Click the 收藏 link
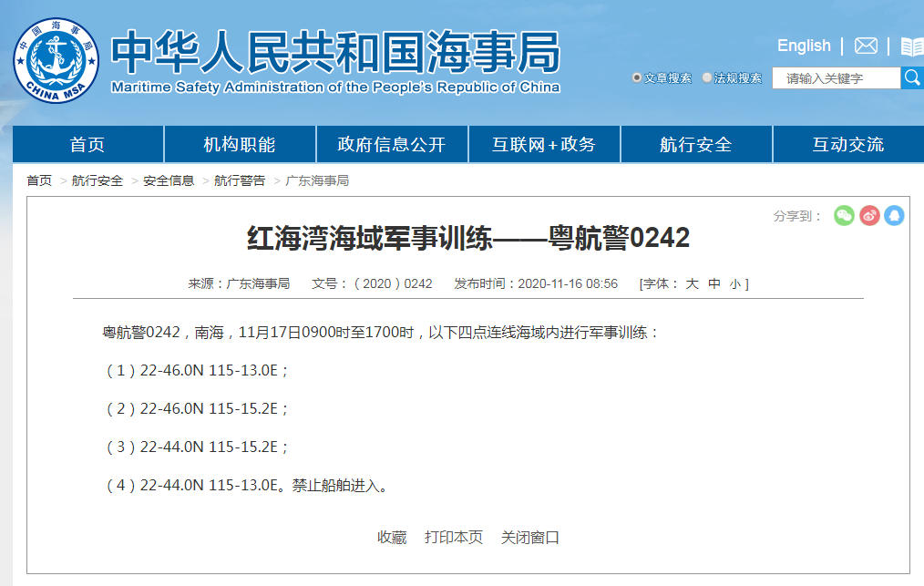 tap(392, 537)
